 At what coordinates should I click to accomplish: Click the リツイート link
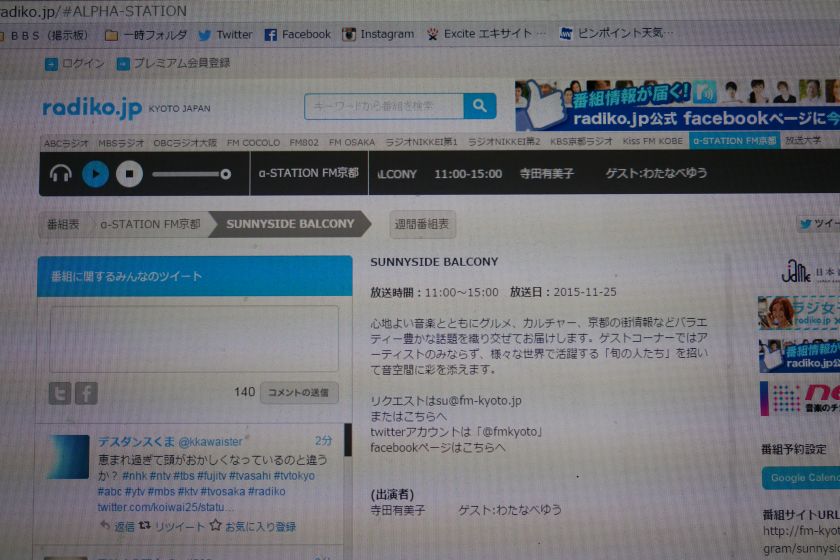(172, 527)
